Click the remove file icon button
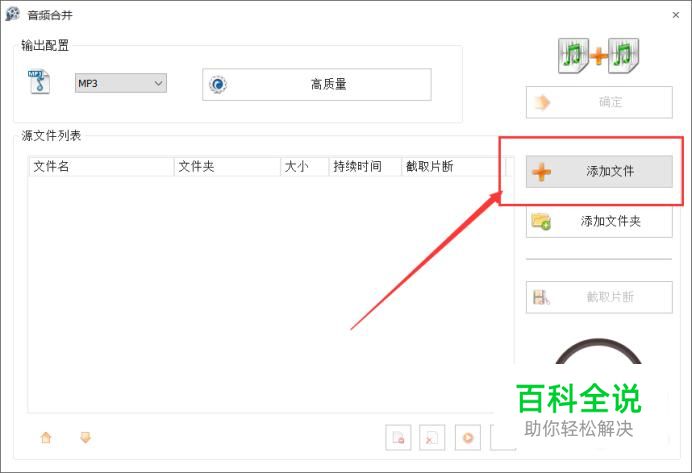The height and width of the screenshot is (473, 692). [398, 438]
